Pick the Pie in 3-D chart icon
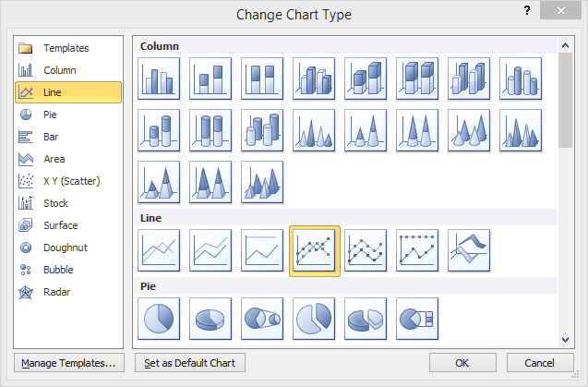The image size is (588, 387). [211, 319]
